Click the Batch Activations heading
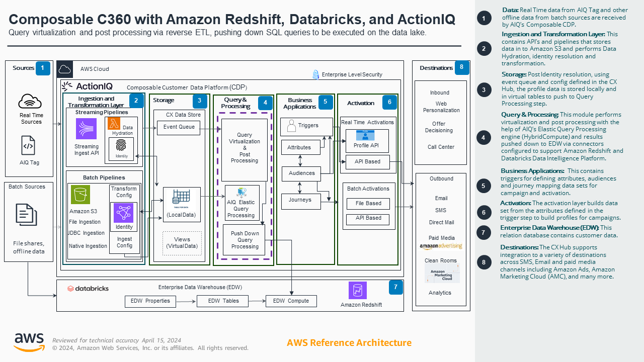 click(x=368, y=189)
